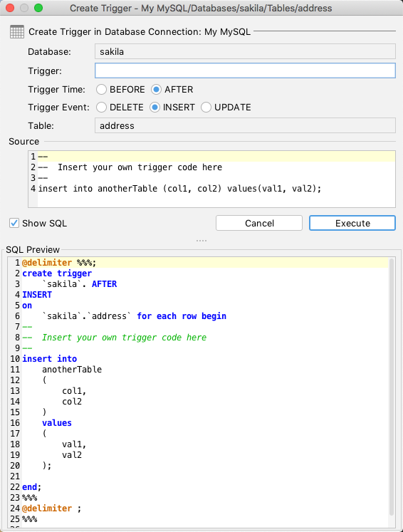Click 'for each row begin' in preview
Viewport: 403px width, 532px height.
[x=182, y=316]
